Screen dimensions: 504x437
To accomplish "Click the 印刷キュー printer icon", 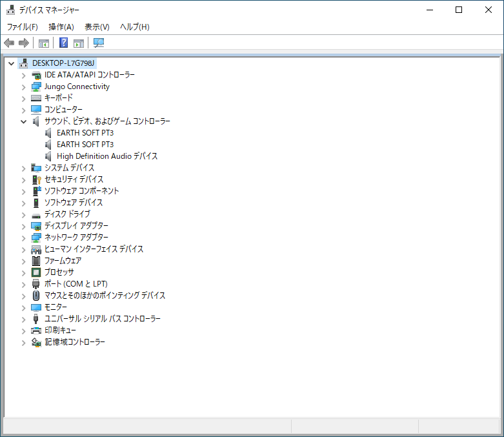I will pos(36,330).
